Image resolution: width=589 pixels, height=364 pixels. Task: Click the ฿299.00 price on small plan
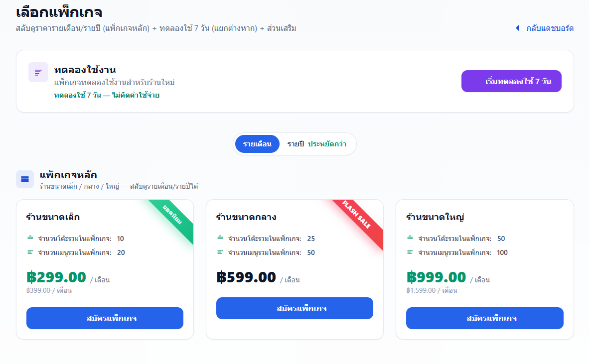(56, 277)
